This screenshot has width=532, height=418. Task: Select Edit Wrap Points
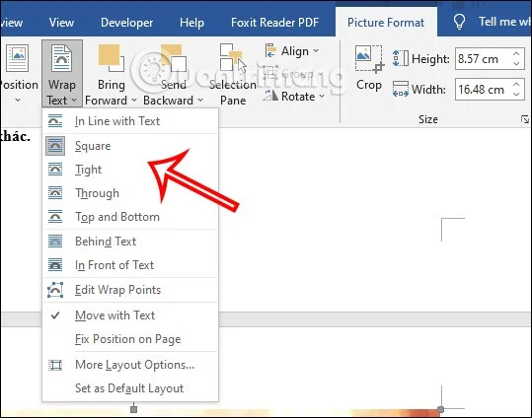[130, 290]
